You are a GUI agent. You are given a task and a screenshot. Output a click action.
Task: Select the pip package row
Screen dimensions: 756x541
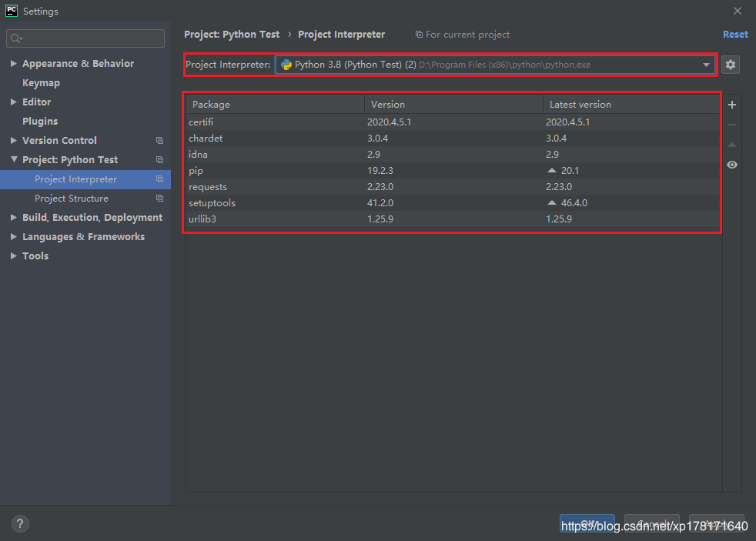(x=453, y=171)
